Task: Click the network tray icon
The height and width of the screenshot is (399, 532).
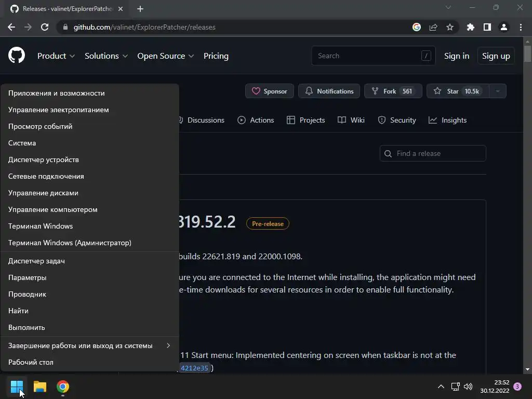Action: coord(455,387)
